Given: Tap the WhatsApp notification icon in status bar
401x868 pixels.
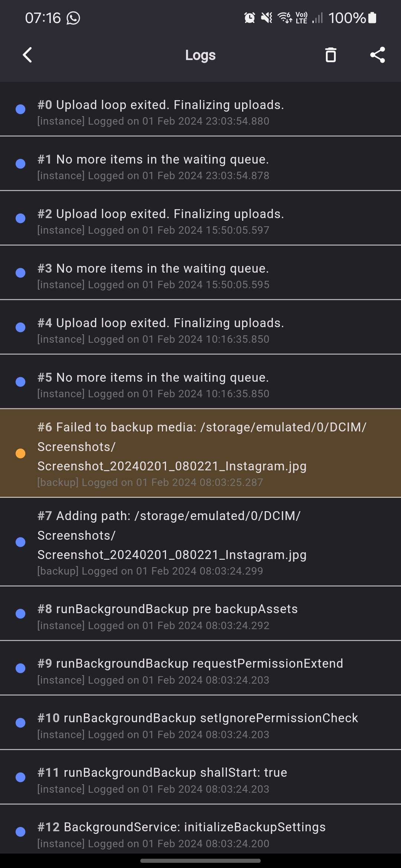Looking at the screenshot, I should (73, 18).
